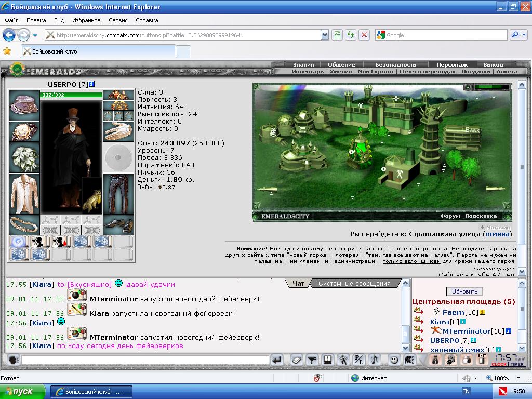The image size is (532, 399).
Task: Click the gold belt item slot
Action: pyautogui.click(x=24, y=224)
